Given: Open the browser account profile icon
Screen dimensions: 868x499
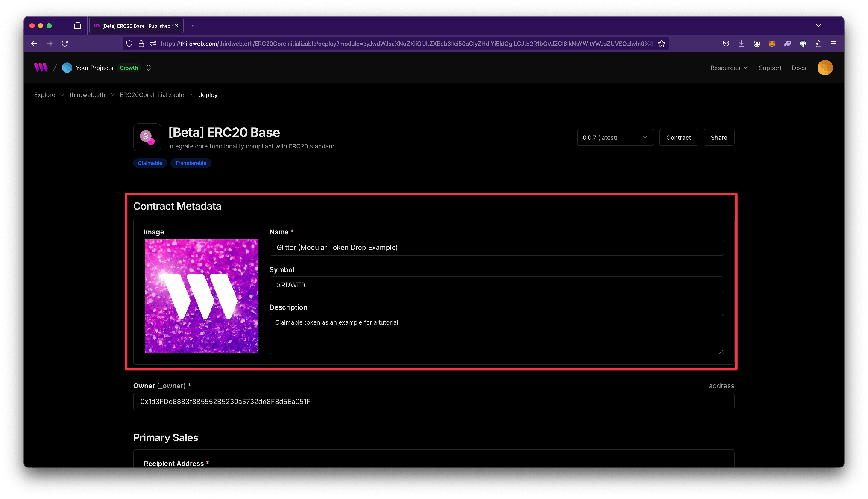Looking at the screenshot, I should point(757,43).
